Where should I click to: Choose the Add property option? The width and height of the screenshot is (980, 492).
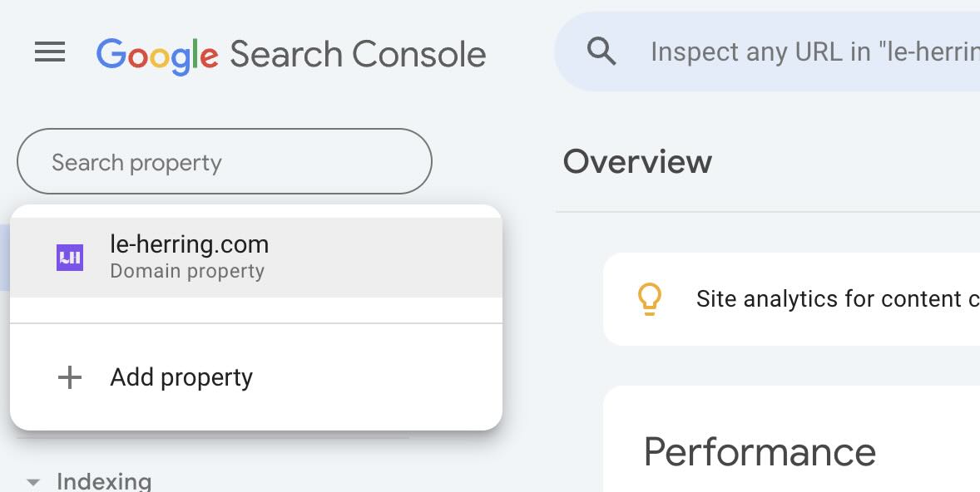[x=256, y=377]
